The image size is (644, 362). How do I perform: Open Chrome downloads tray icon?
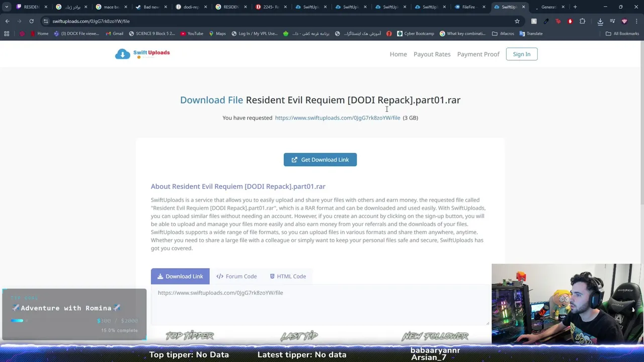(x=600, y=21)
